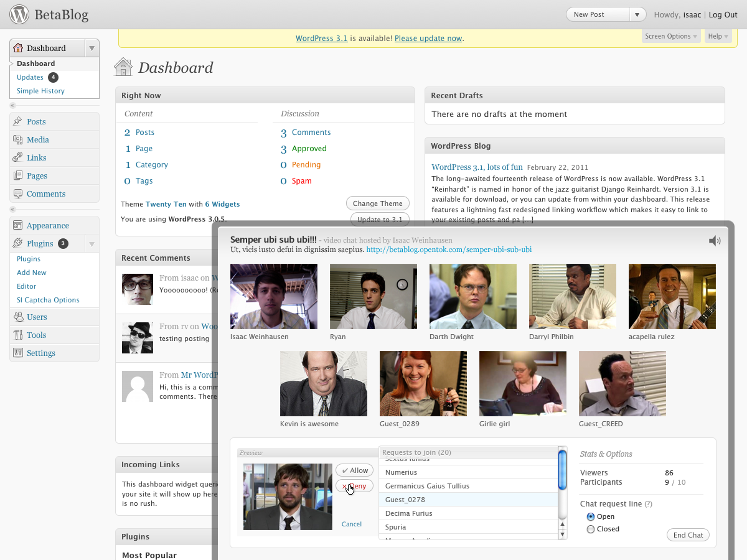End the video chat with End Chat

(x=688, y=535)
